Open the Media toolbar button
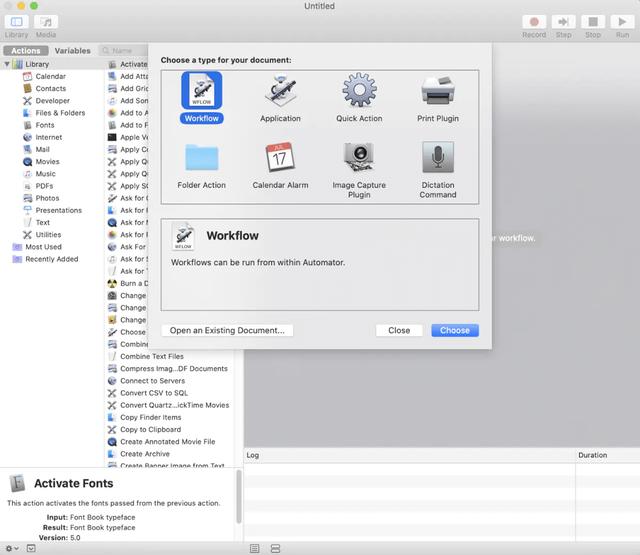 click(46, 22)
